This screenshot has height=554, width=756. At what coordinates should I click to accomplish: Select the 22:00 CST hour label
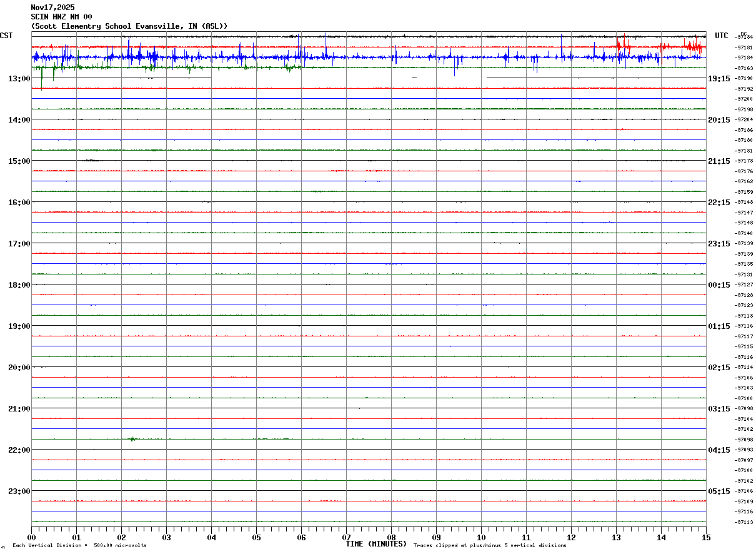click(x=19, y=450)
